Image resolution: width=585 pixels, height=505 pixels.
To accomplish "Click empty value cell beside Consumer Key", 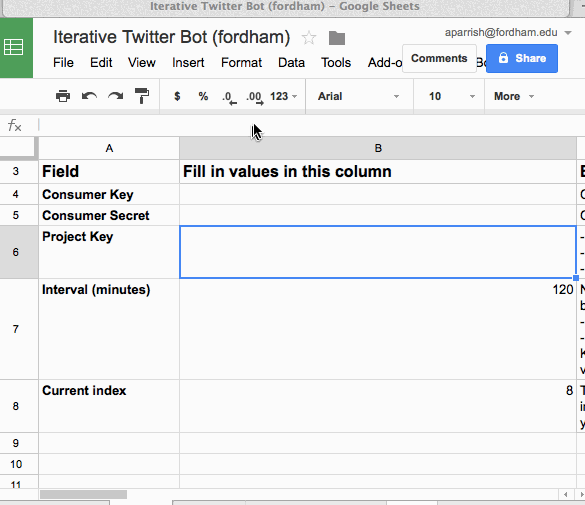I will coord(378,194).
